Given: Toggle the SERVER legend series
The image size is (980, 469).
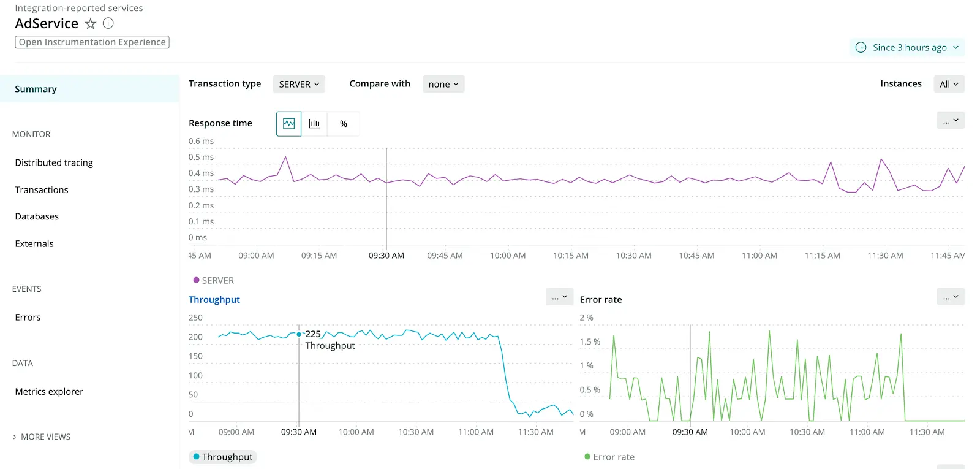Looking at the screenshot, I should [x=214, y=280].
